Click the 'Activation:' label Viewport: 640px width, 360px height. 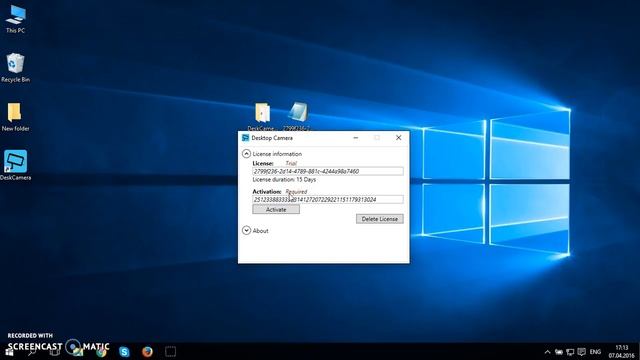[267, 191]
